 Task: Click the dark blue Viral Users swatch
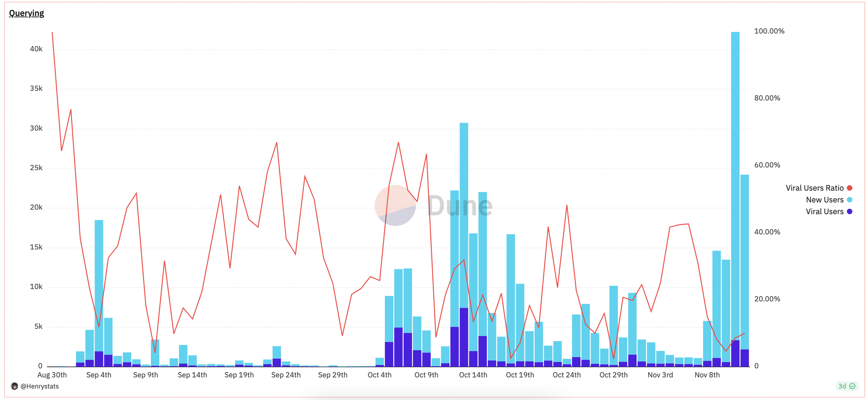[849, 212]
